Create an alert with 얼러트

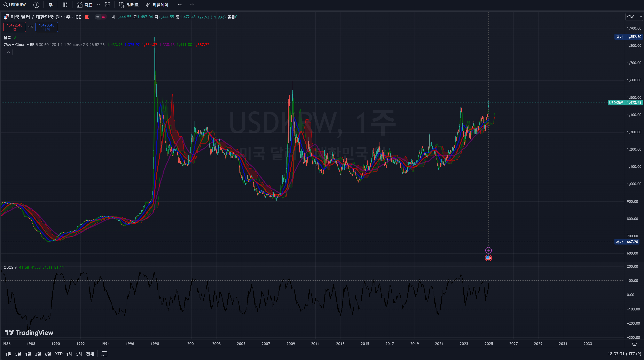129,5
